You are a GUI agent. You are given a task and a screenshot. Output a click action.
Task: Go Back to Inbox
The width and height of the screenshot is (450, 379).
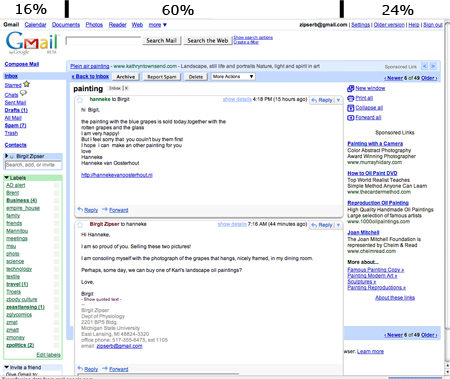(90, 76)
